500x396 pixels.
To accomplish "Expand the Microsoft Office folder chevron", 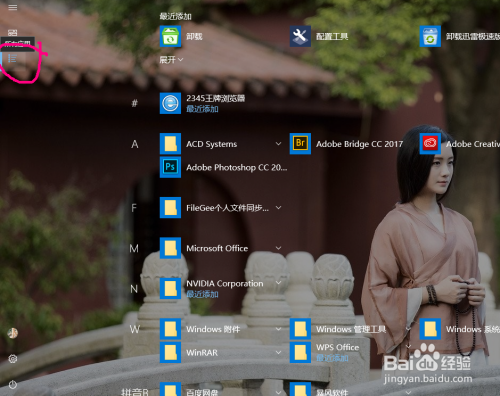I will pyautogui.click(x=278, y=248).
